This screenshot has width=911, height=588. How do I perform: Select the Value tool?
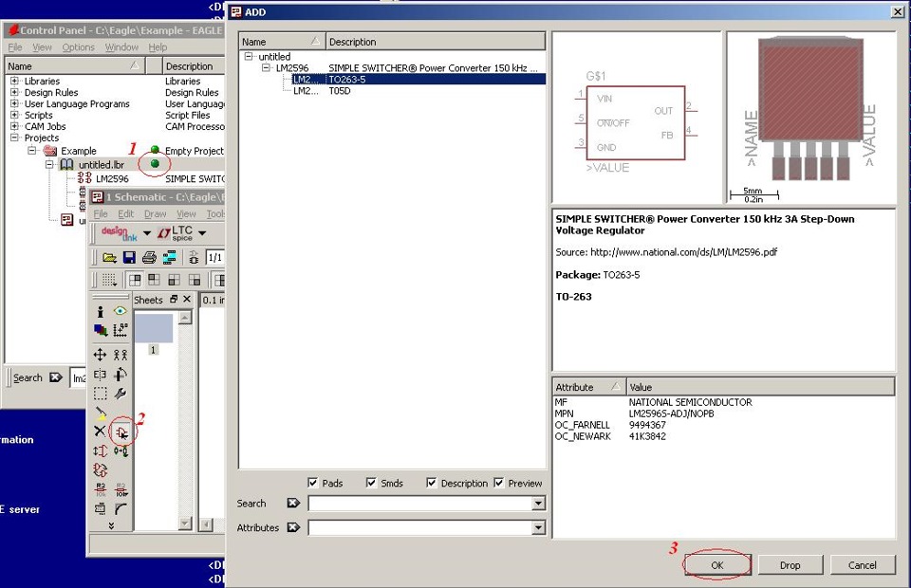click(x=121, y=489)
